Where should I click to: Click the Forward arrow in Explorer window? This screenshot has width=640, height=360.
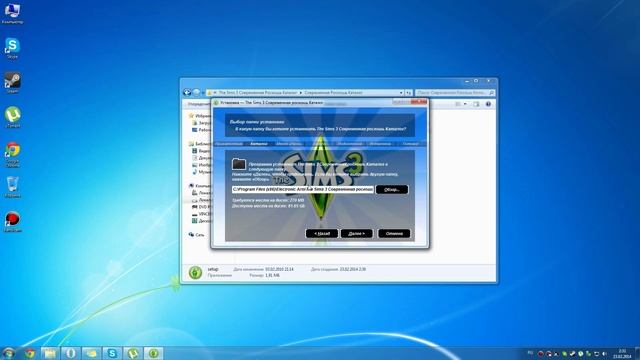pos(196,93)
